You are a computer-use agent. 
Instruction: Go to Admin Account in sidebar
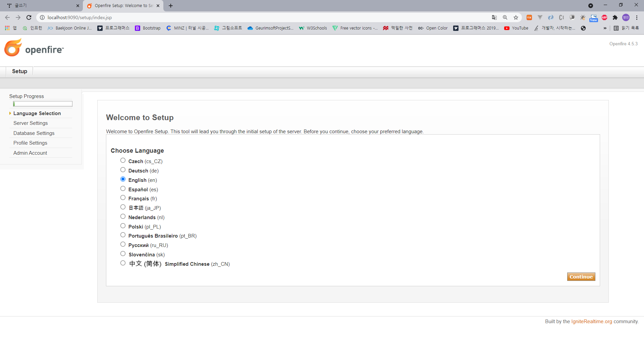point(30,153)
